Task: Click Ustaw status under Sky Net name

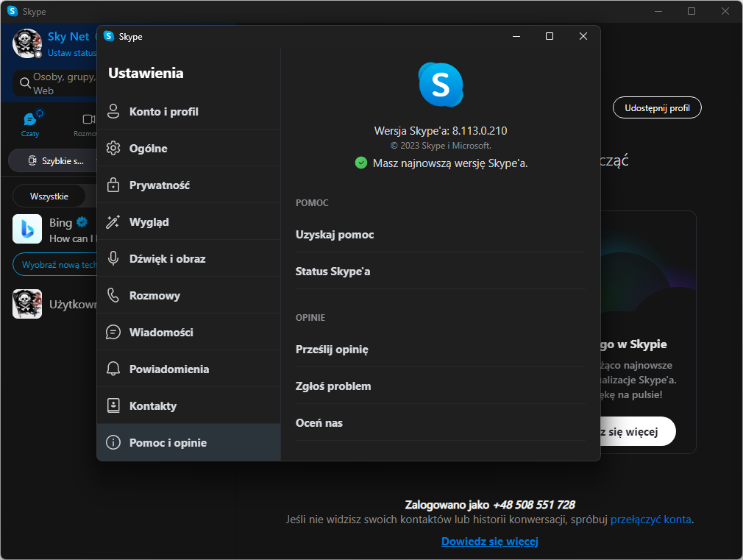Action: click(x=72, y=53)
